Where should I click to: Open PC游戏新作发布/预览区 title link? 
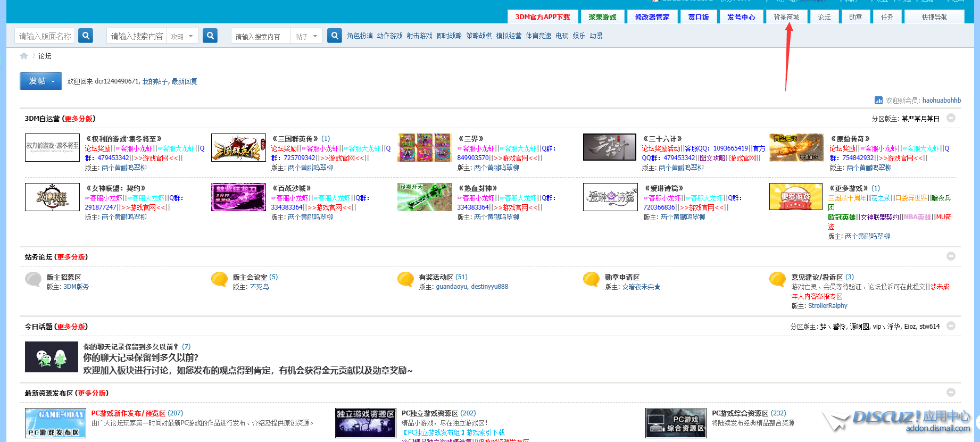[128, 413]
